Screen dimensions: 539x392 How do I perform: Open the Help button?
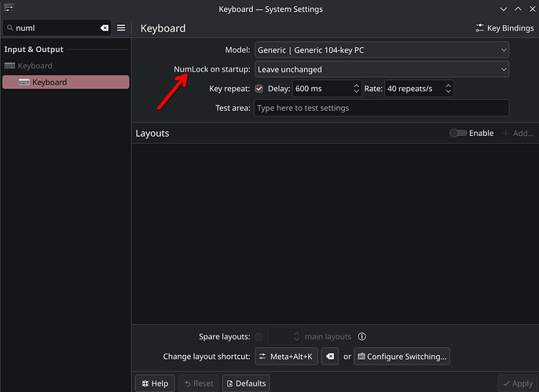coord(155,383)
